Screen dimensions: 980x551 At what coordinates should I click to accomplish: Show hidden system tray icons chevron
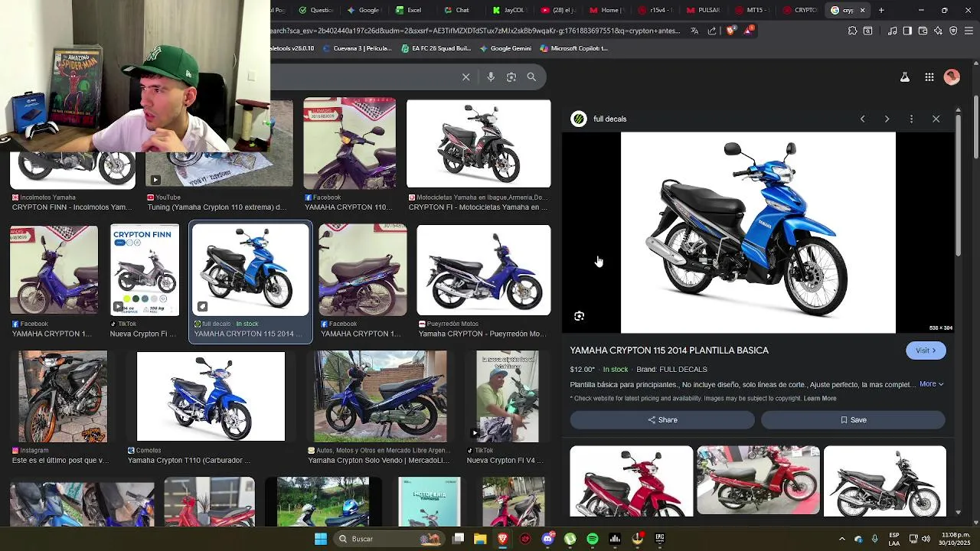pyautogui.click(x=841, y=539)
